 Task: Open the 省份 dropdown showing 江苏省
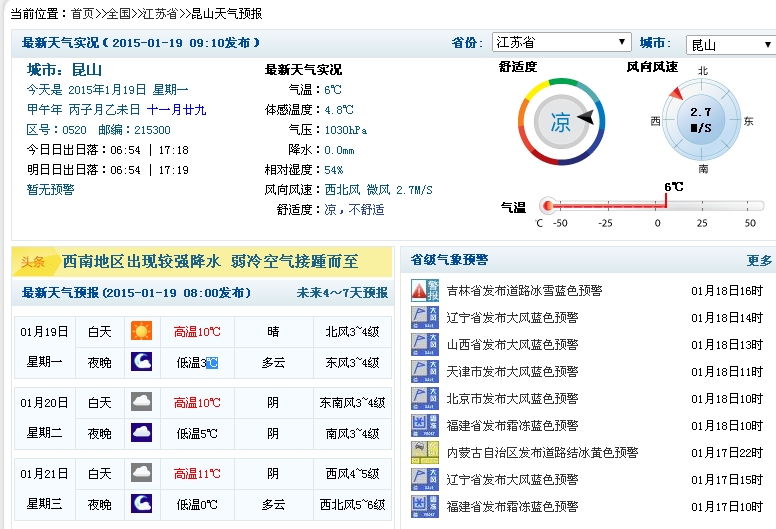click(561, 43)
